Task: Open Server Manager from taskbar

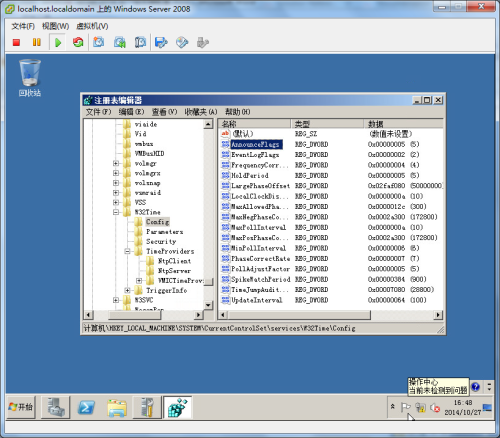Action: click(55, 407)
